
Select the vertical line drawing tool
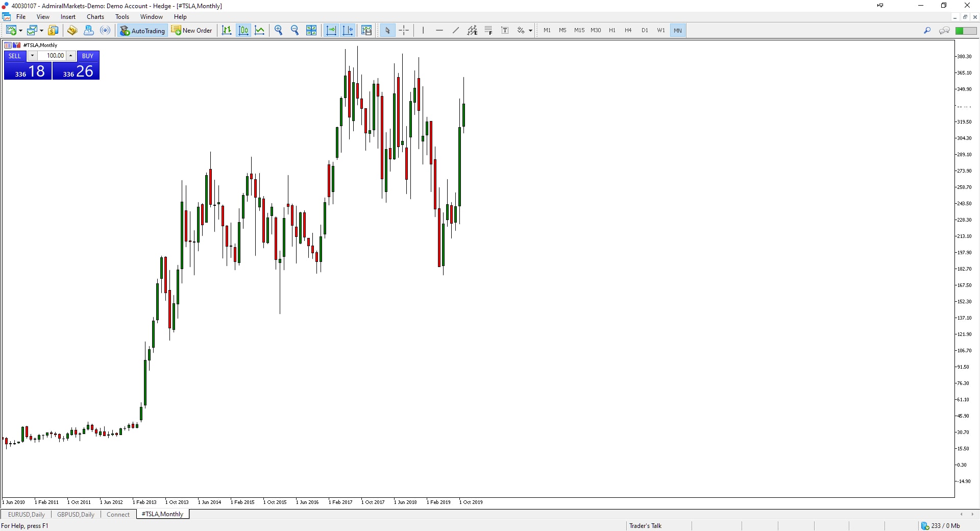click(423, 31)
